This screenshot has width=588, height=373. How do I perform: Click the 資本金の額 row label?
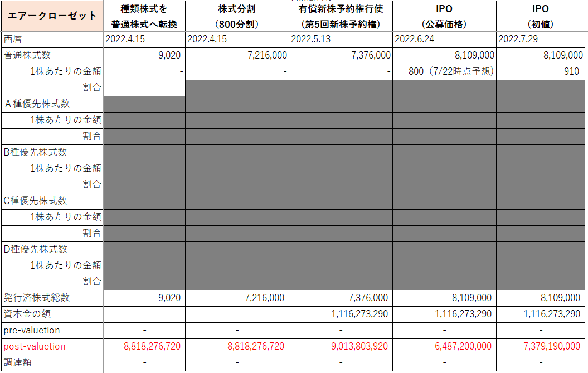(27, 314)
